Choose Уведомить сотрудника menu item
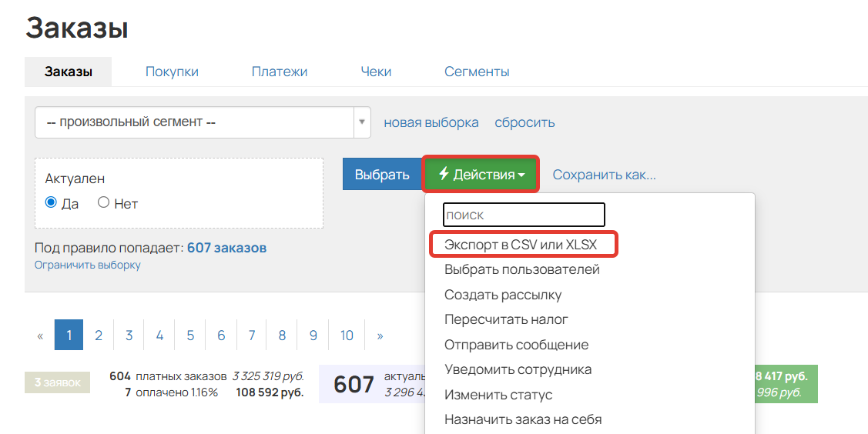868x434 pixels. click(x=518, y=369)
